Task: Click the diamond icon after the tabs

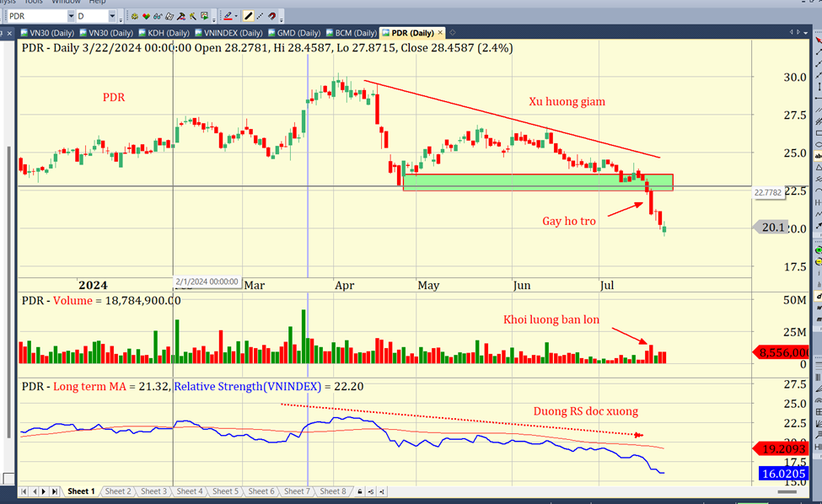Action: point(453,33)
